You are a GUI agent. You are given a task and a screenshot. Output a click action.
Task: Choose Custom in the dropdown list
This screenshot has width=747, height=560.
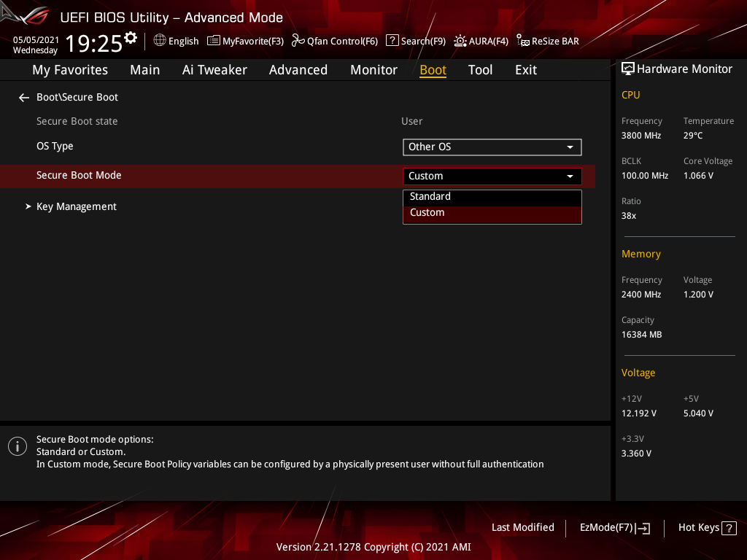tap(492, 214)
